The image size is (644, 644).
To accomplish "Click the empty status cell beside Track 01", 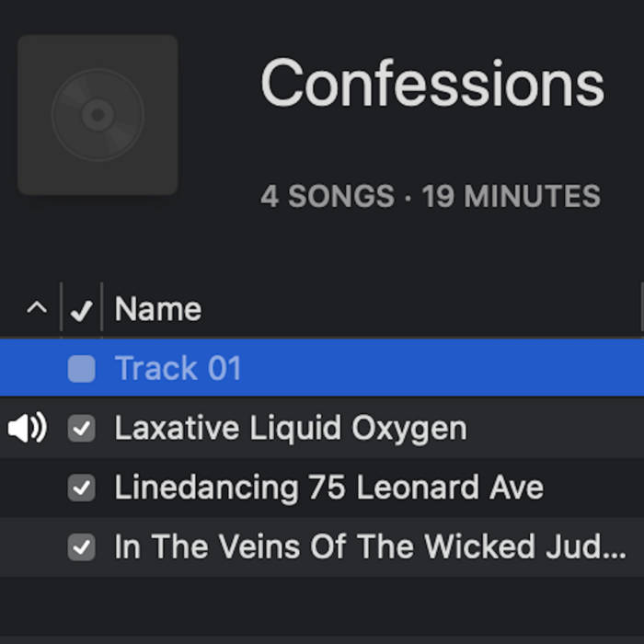I will click(28, 369).
